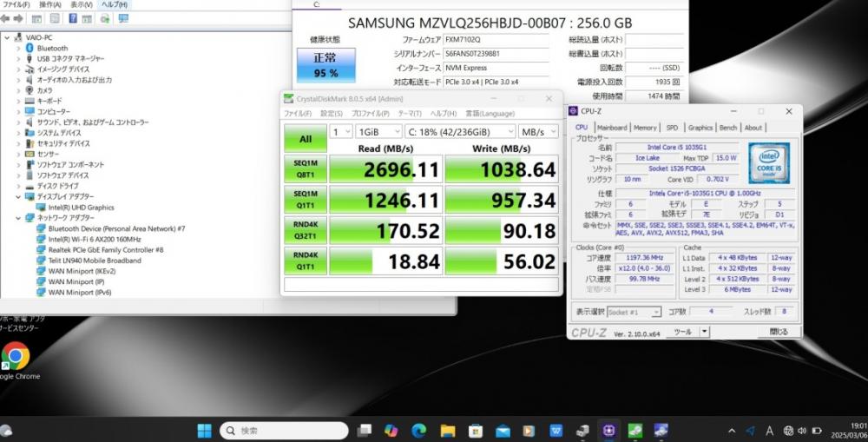Click the blue Help icon in Device Manager toolbar
Image resolution: width=868 pixels, height=442 pixels.
73,19
